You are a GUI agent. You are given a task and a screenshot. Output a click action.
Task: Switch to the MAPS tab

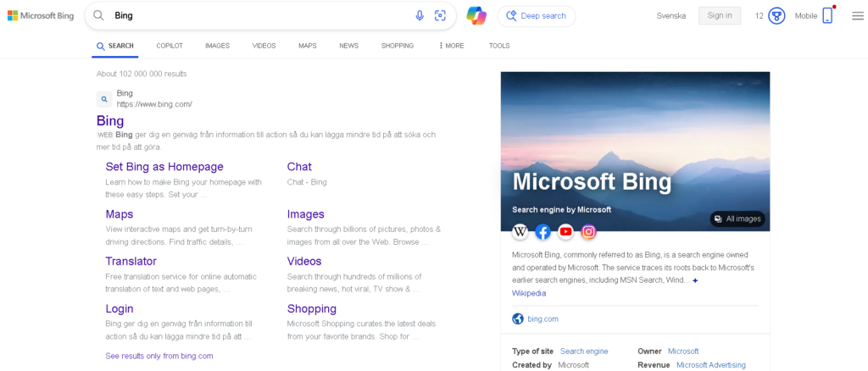pyautogui.click(x=307, y=46)
